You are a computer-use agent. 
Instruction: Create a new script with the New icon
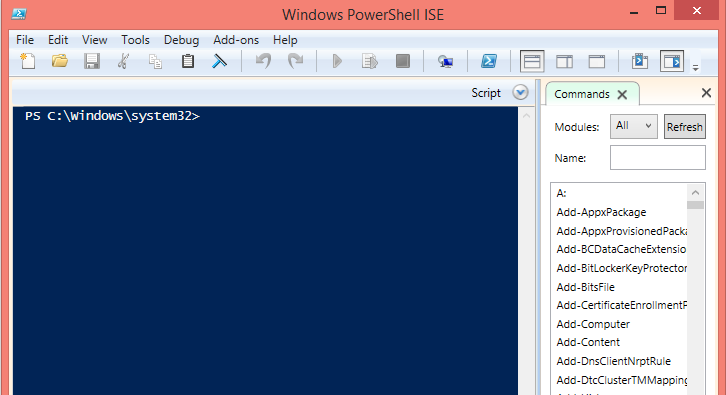point(28,61)
